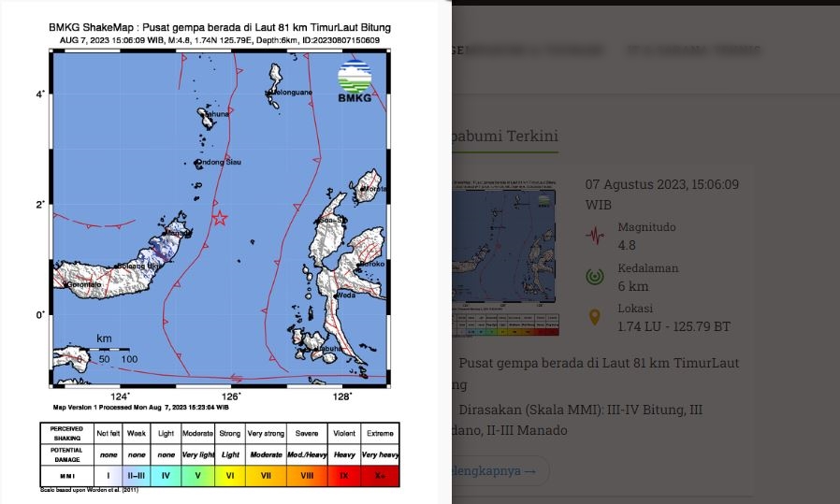840x504 pixels.
Task: Click the 'Scale based upon Worden' note
Action: (90, 490)
